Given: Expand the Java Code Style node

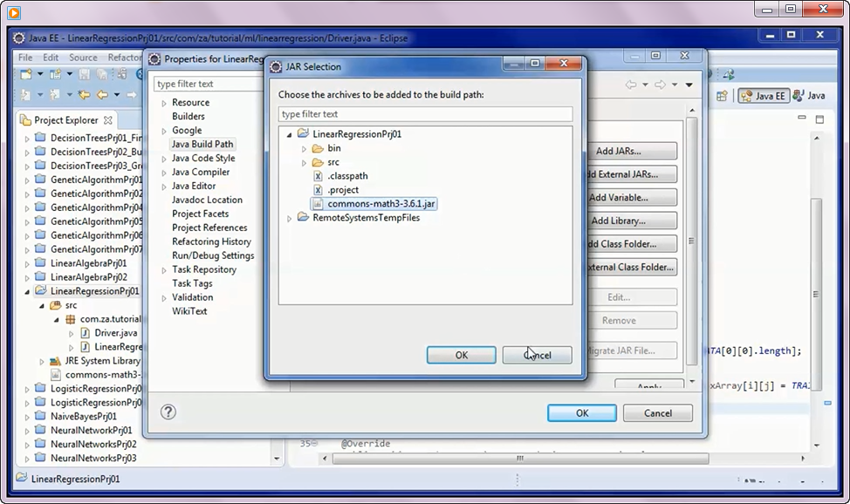Looking at the screenshot, I should tap(164, 159).
